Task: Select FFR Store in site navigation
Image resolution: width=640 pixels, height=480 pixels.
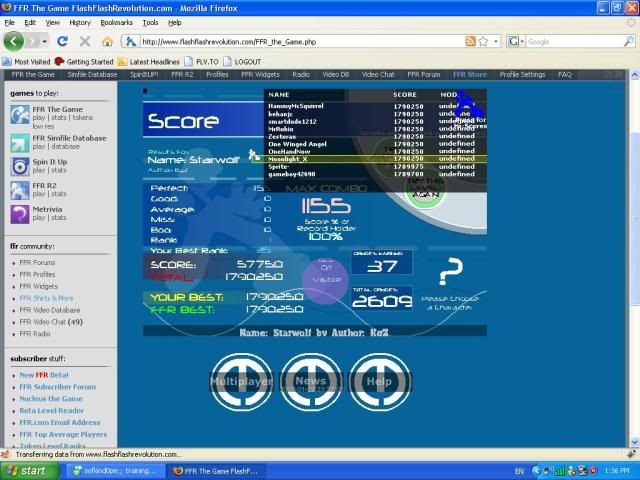Action: coord(469,74)
